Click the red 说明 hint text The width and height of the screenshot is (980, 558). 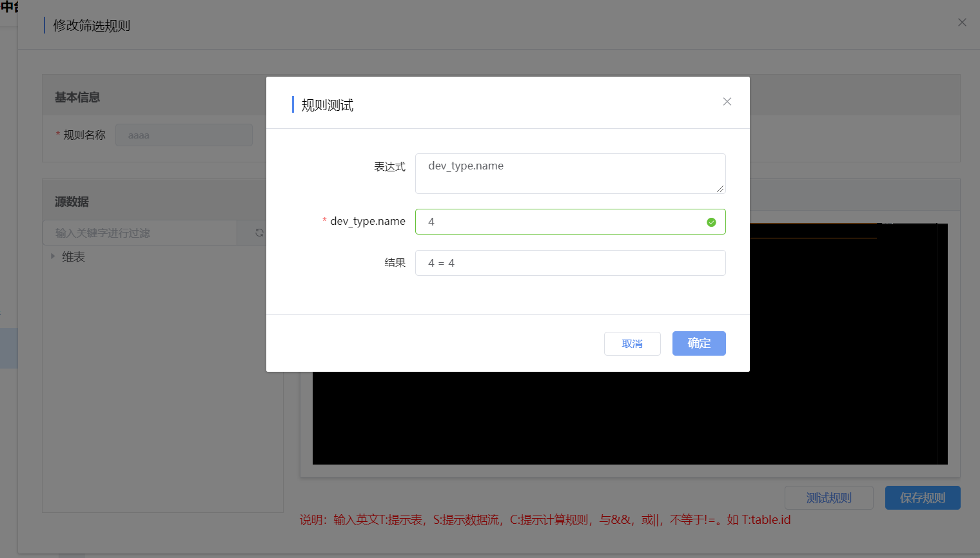point(545,520)
